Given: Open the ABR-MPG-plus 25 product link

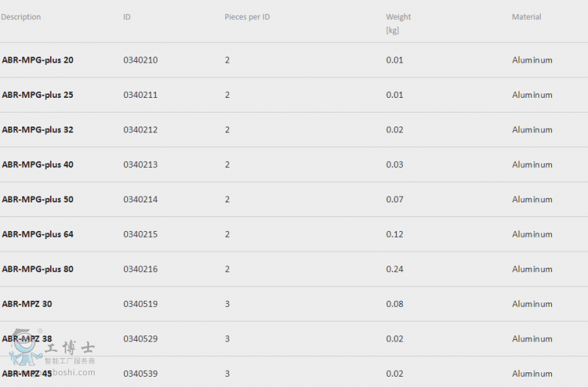Looking at the screenshot, I should 37,95.
